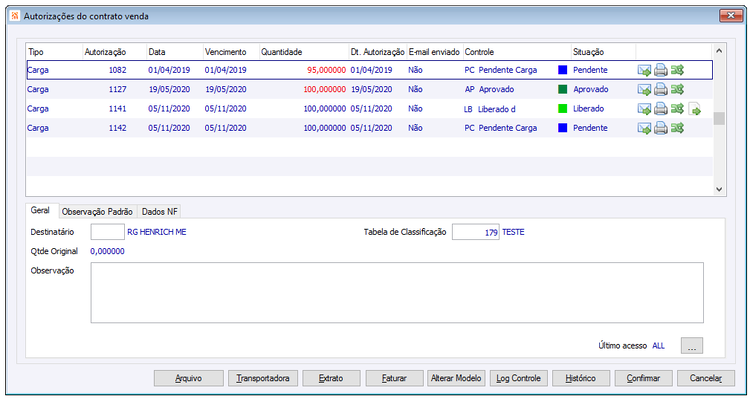Open the Histórico button
The image size is (750, 399).
click(x=581, y=378)
